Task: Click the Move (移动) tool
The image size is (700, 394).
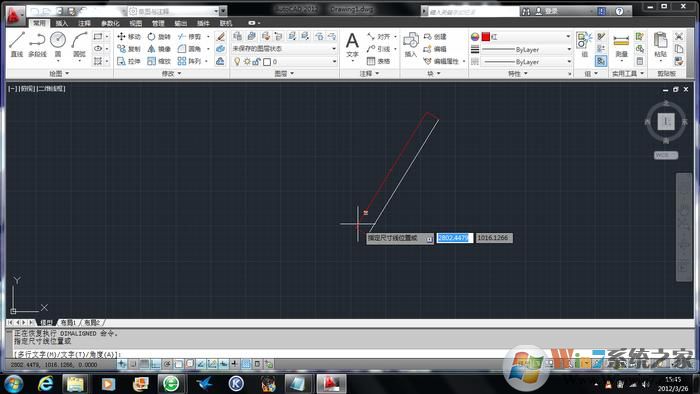Action: point(129,37)
